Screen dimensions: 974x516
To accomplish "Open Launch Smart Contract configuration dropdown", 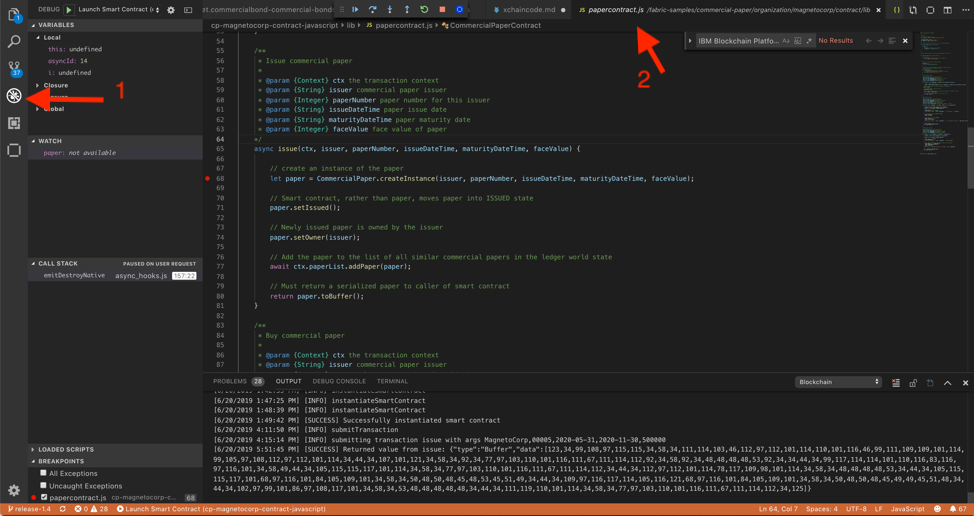I will 119,10.
